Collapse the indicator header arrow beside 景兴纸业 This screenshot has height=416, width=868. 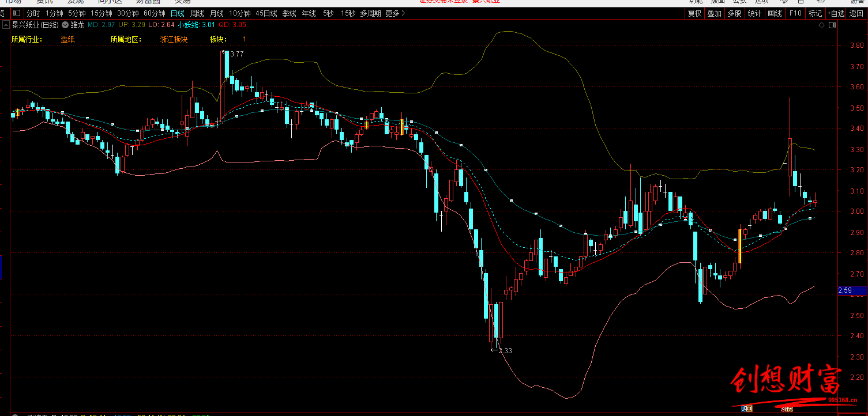click(6, 25)
